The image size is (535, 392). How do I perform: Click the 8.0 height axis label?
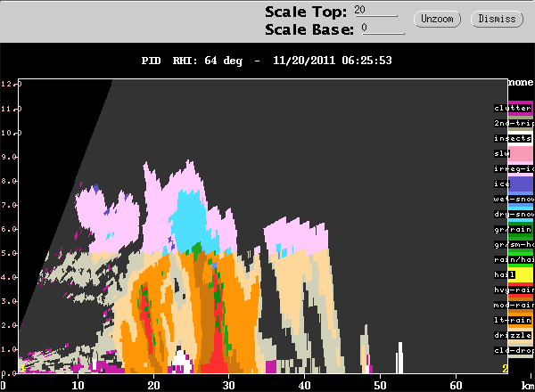[x=9, y=181]
